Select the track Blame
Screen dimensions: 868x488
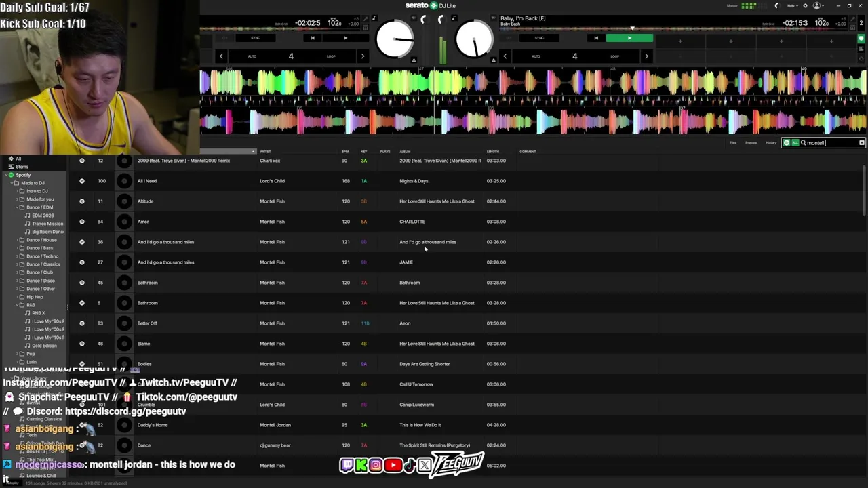pyautogui.click(x=144, y=344)
